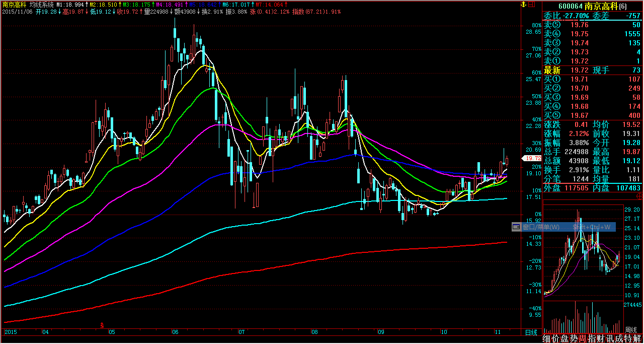Image resolution: width=644 pixels, height=344 pixels.
Task: Click the 窗口/菜单(W) menu button
Action: [x=541, y=227]
